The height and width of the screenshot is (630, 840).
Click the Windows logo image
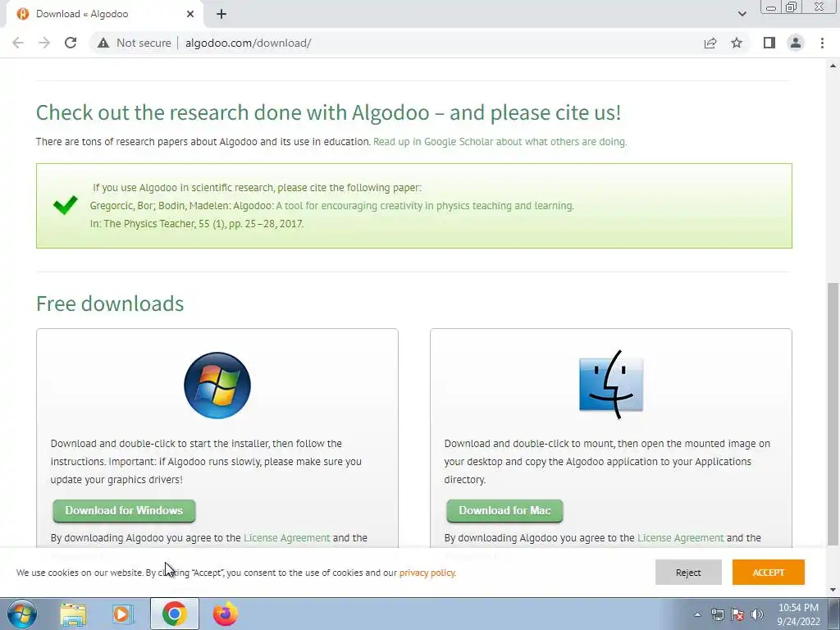coord(217,386)
